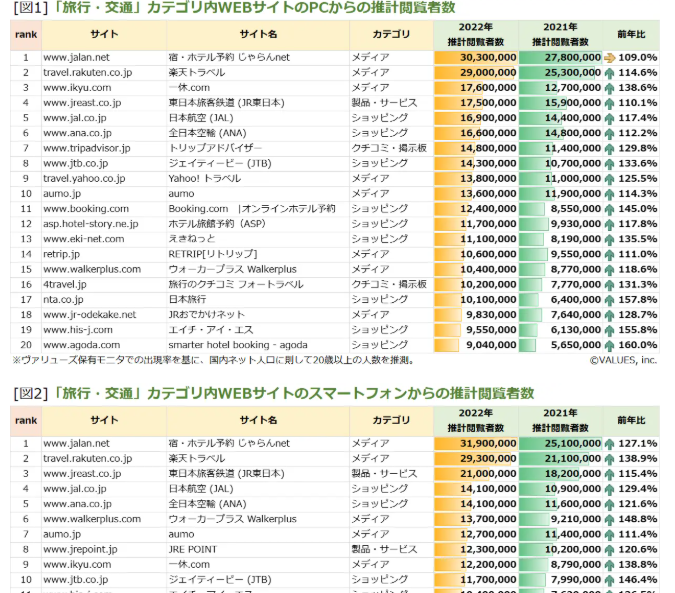Click the '前年比' header in the 図2 table
Viewport: 675px width, 593px height.
point(631,420)
